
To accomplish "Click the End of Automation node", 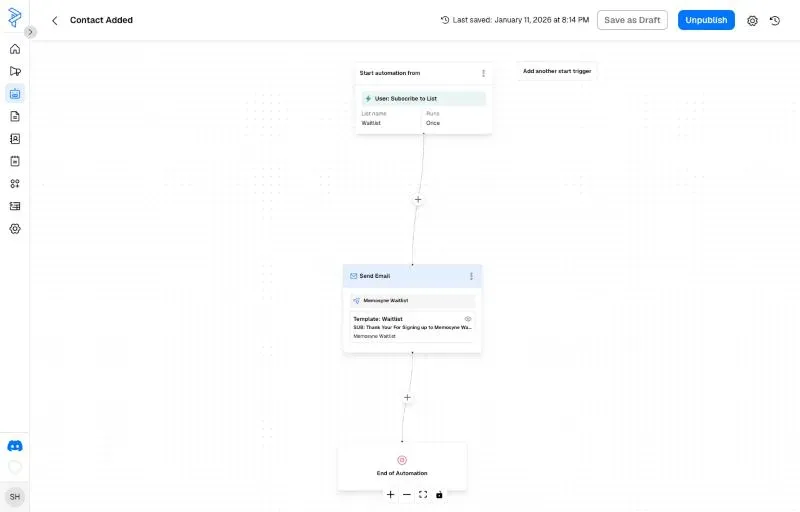I will tap(402, 466).
